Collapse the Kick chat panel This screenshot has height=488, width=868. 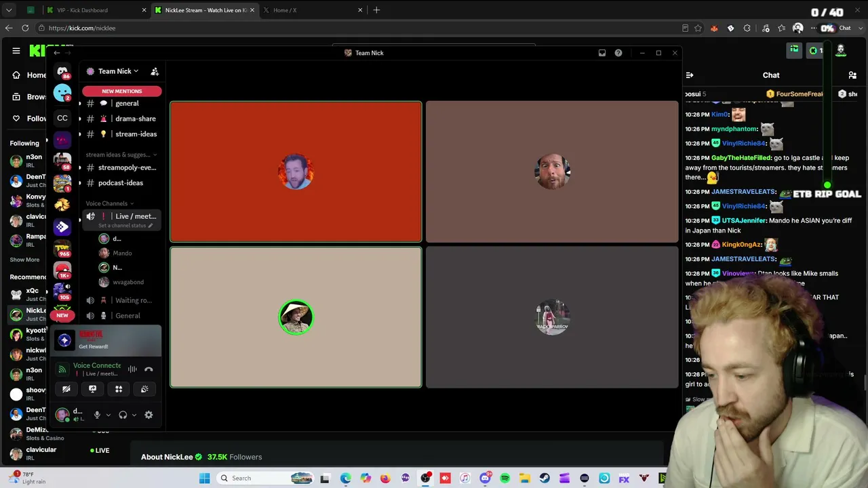(689, 75)
